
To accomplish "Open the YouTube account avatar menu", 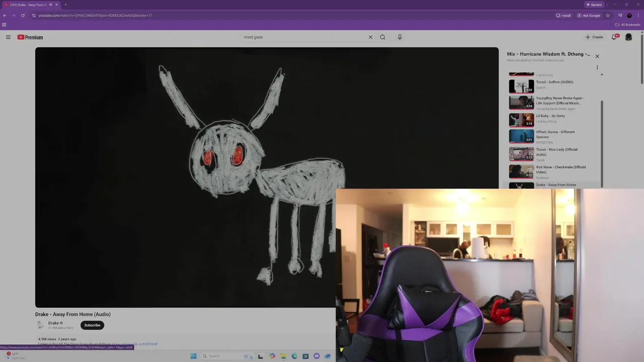I will click(x=628, y=37).
